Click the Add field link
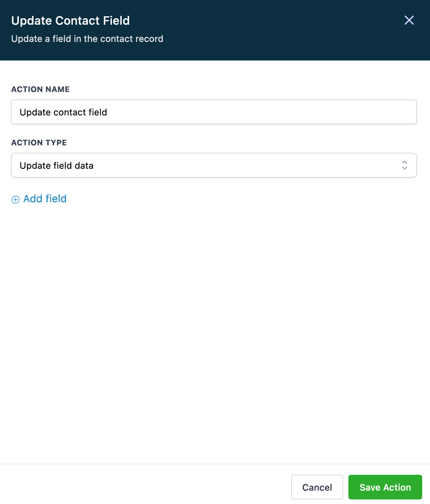 point(45,199)
